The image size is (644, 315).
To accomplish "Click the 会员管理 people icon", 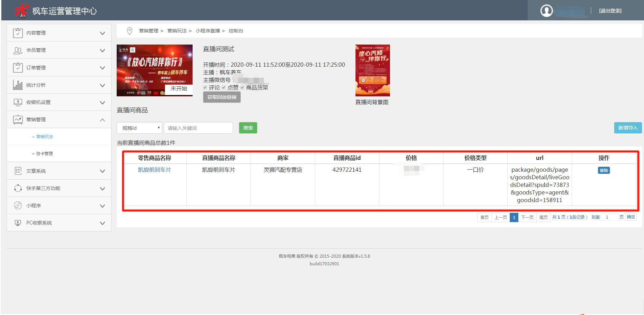I will (18, 50).
